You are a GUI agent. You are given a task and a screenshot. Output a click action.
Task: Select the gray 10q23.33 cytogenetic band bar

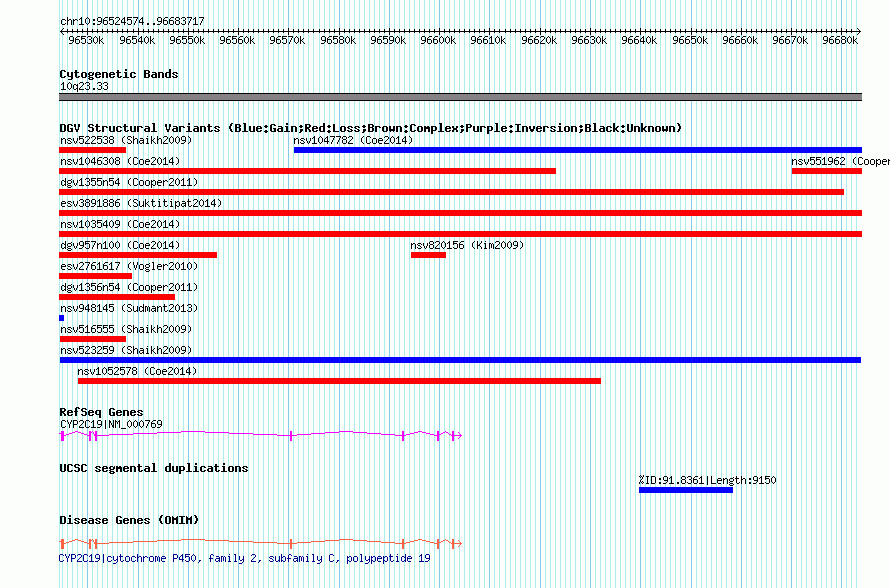[x=460, y=97]
